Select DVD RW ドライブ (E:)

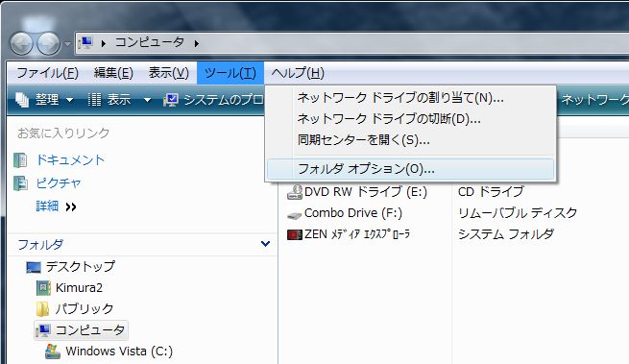[x=366, y=192]
